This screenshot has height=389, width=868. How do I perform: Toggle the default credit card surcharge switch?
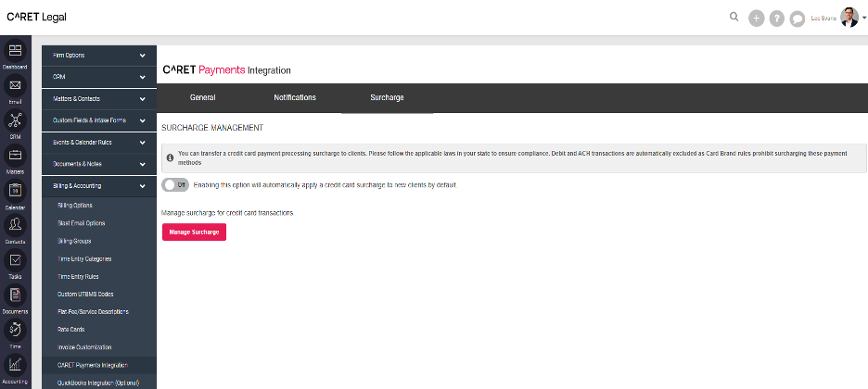click(175, 185)
